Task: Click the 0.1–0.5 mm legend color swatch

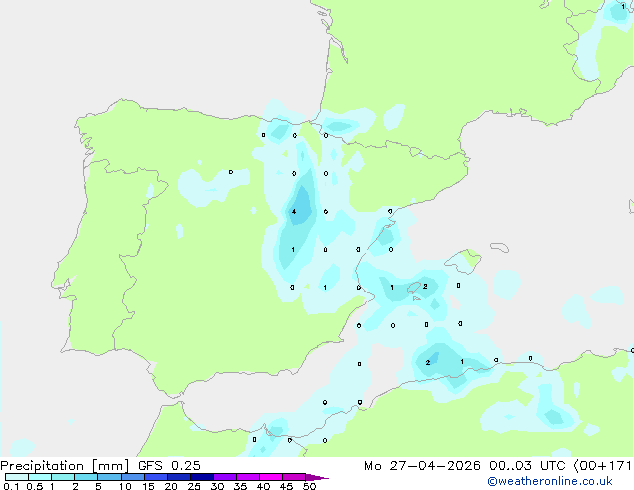Action: 17,477
